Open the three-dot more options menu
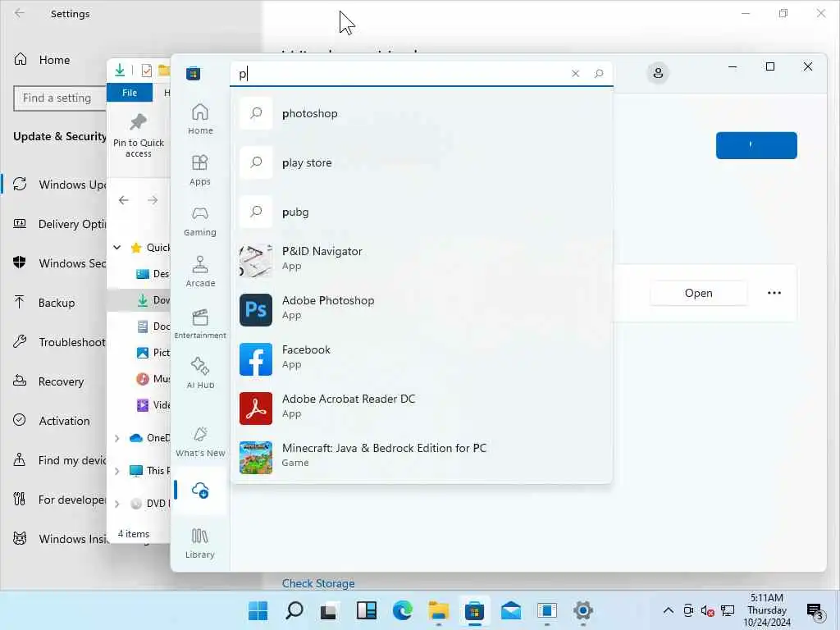840x630 pixels. [x=774, y=293]
